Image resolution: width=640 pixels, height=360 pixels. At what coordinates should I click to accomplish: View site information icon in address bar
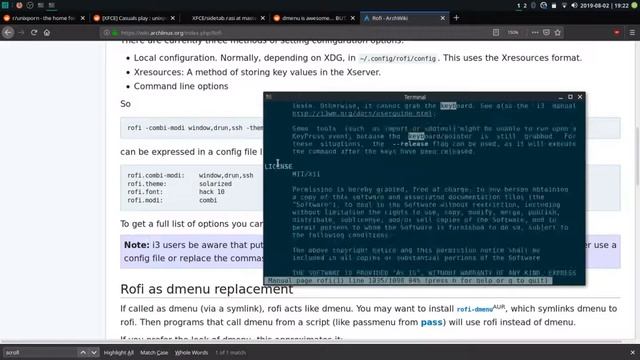[107, 33]
